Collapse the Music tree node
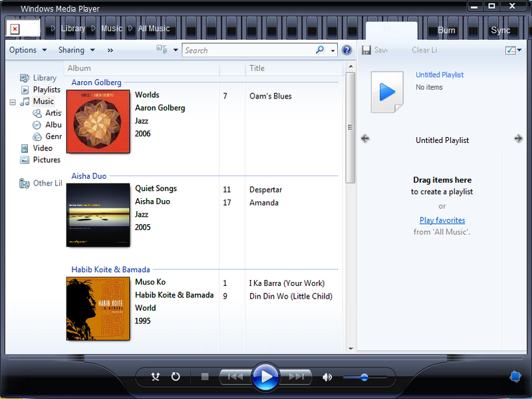Image resolution: width=532 pixels, height=399 pixels. [13, 102]
